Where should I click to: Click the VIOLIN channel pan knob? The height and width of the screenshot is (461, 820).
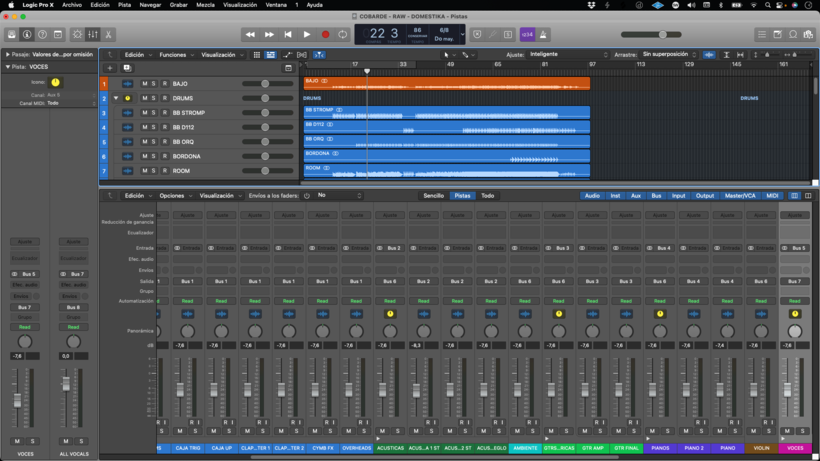(761, 331)
